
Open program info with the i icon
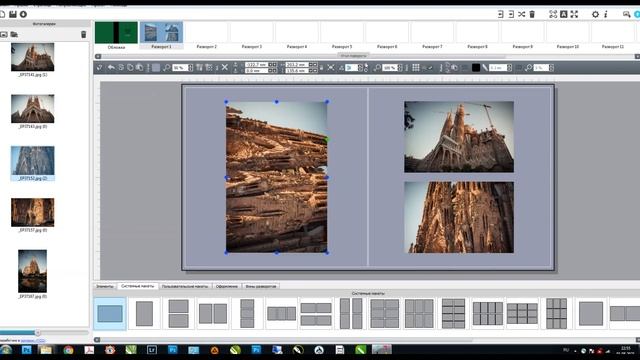pos(606,14)
